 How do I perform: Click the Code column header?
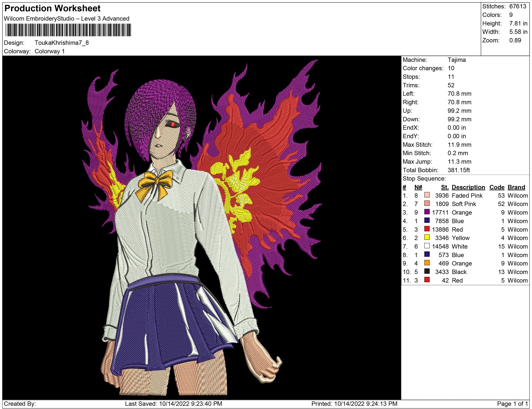coord(496,187)
